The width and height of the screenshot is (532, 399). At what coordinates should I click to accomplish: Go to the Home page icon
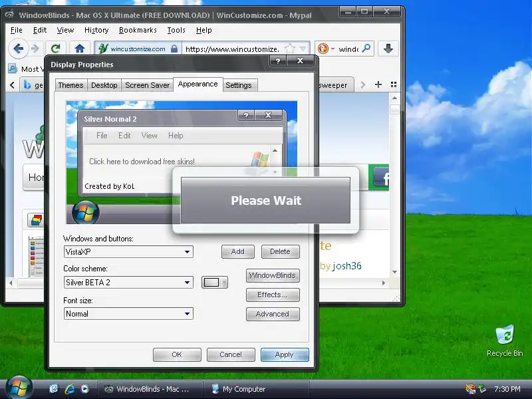point(80,49)
